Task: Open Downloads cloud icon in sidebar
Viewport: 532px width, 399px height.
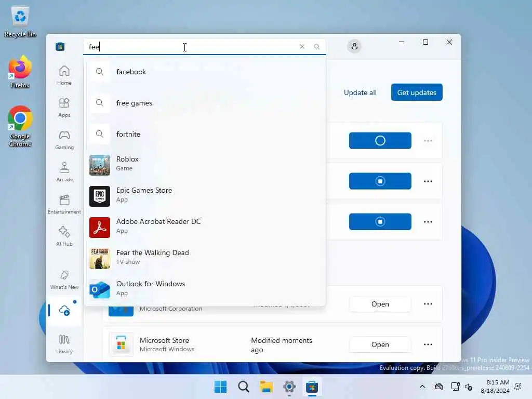Action: click(x=64, y=310)
